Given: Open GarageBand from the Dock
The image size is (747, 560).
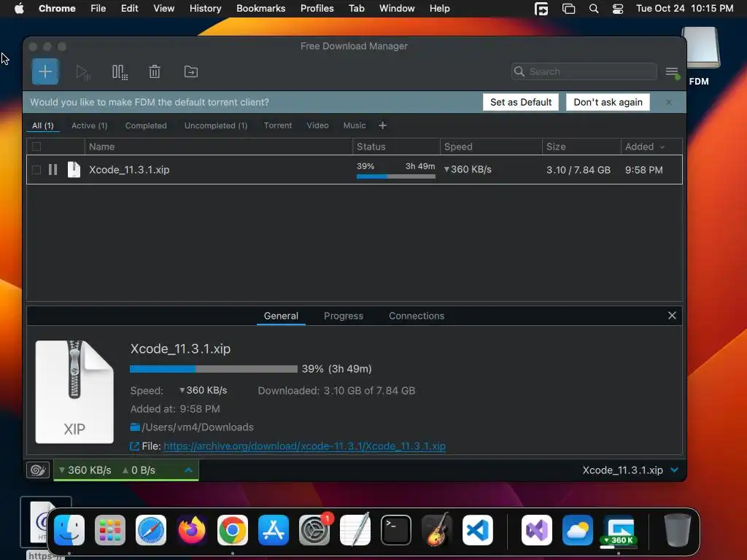Looking at the screenshot, I should (437, 530).
